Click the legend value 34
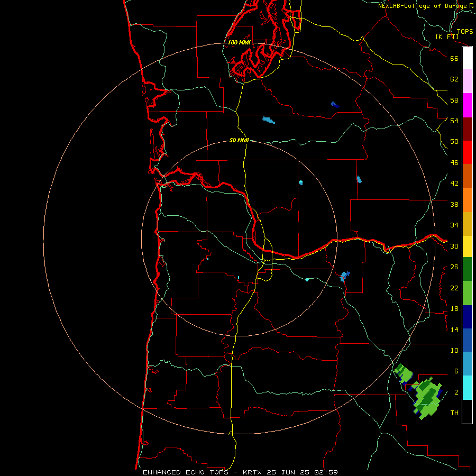Screen dimensions: 476x476 click(x=454, y=225)
